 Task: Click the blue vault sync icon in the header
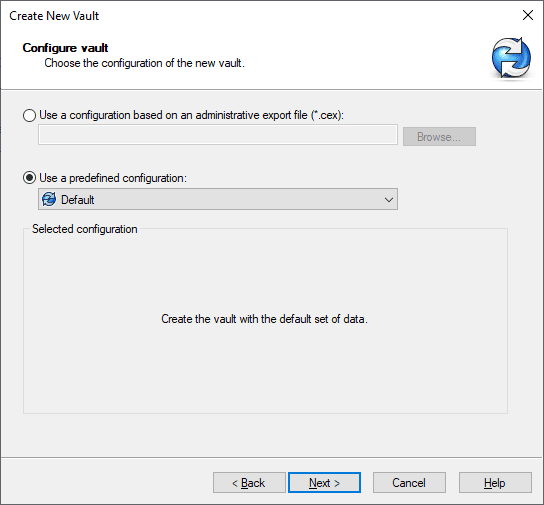[x=511, y=58]
